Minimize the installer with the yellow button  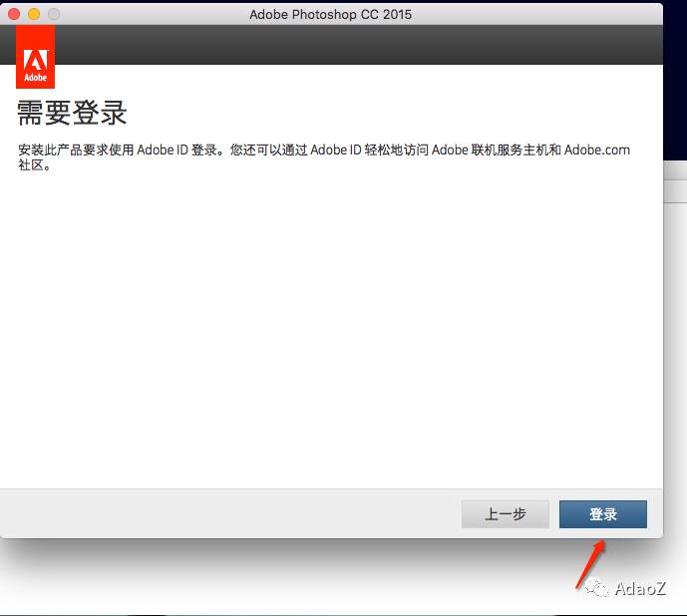[34, 14]
